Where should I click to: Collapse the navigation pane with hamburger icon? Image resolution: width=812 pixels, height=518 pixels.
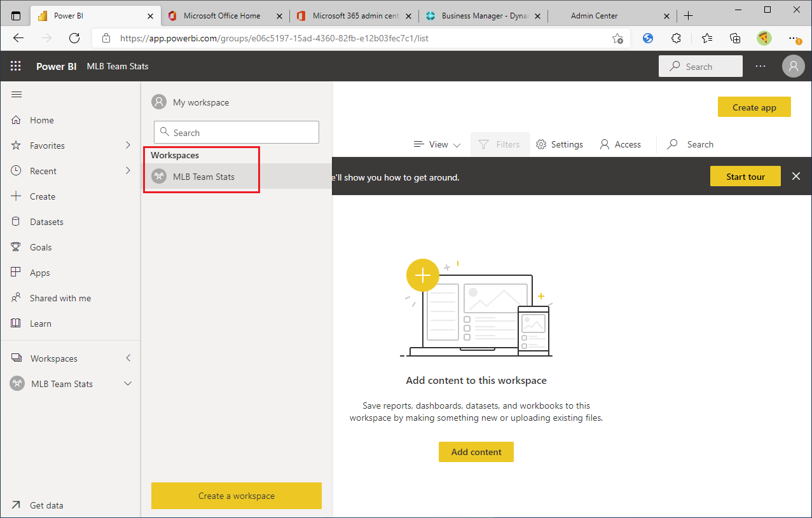[17, 94]
